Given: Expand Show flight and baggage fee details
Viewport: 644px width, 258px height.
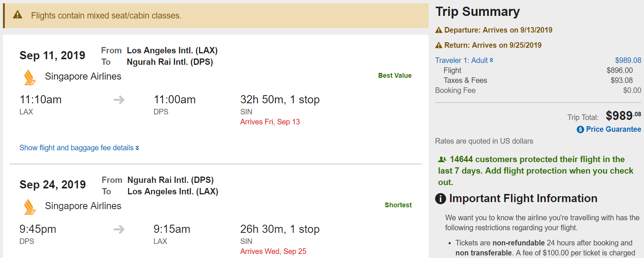Looking at the screenshot, I should click(79, 148).
